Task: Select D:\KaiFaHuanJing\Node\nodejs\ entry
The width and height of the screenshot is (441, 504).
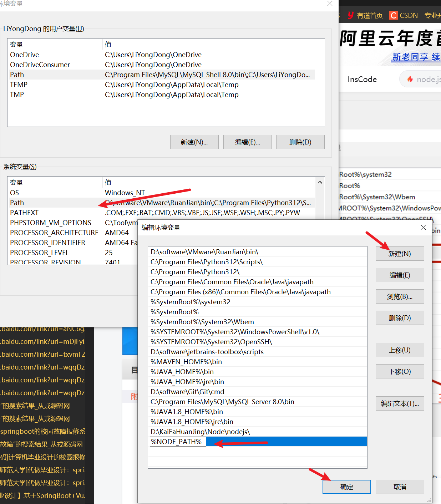Action: point(257,432)
